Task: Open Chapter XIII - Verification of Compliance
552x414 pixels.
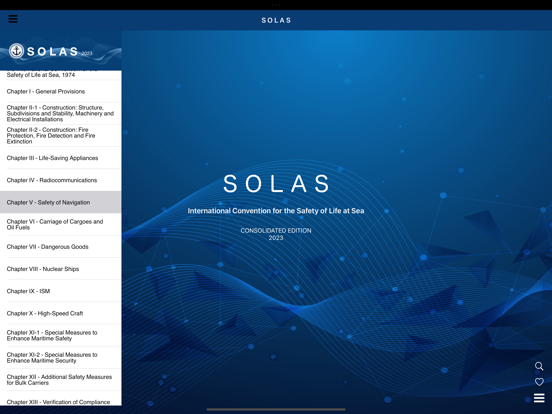Action: tap(61, 399)
